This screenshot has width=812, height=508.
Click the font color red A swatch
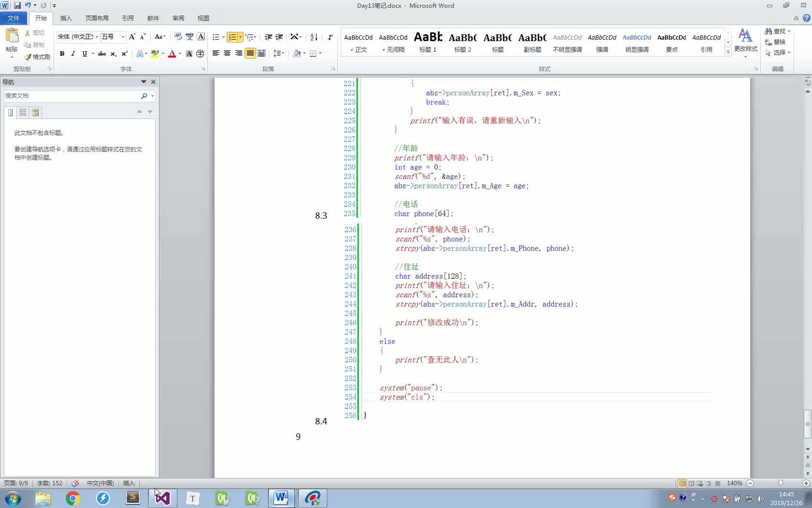click(172, 54)
